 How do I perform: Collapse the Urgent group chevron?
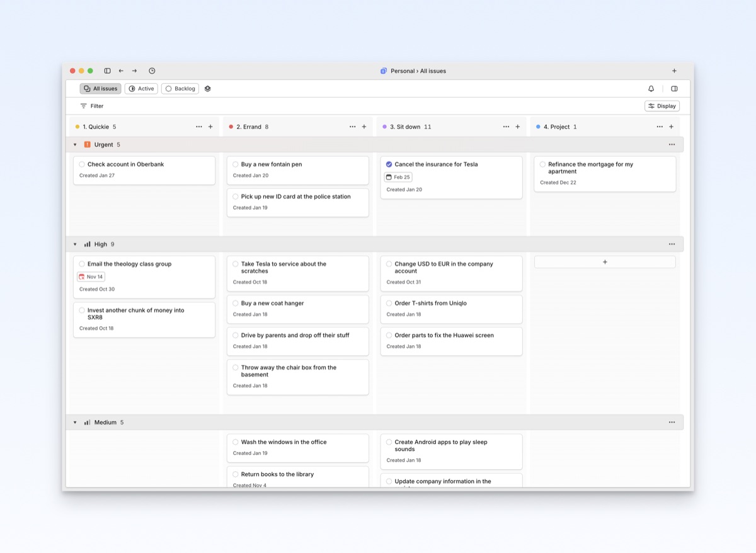click(74, 144)
